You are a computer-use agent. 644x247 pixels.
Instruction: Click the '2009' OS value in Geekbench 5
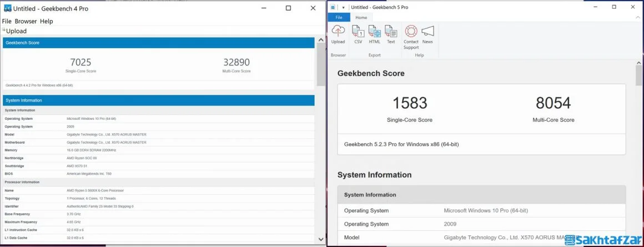450,224
